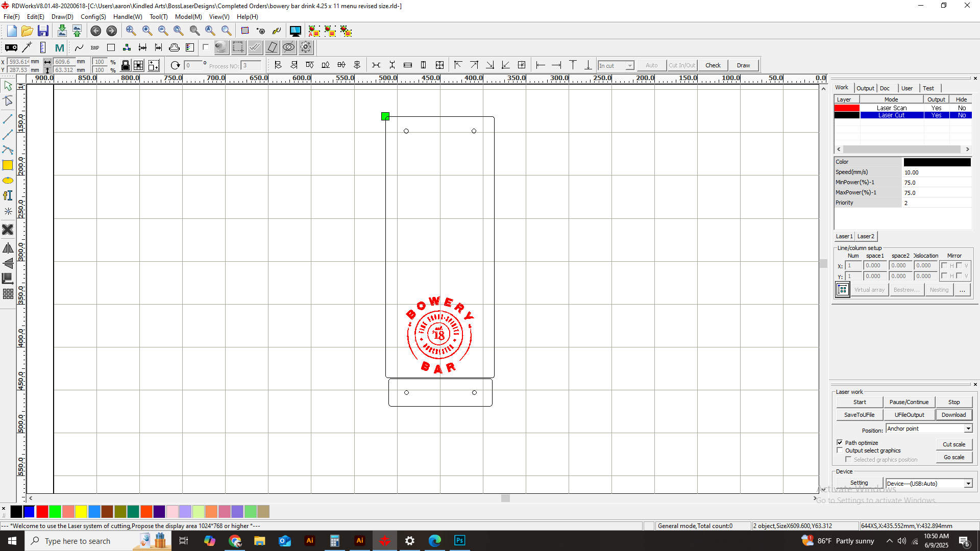Select the arrow selection tool
The height and width of the screenshot is (551, 980).
[x=8, y=86]
